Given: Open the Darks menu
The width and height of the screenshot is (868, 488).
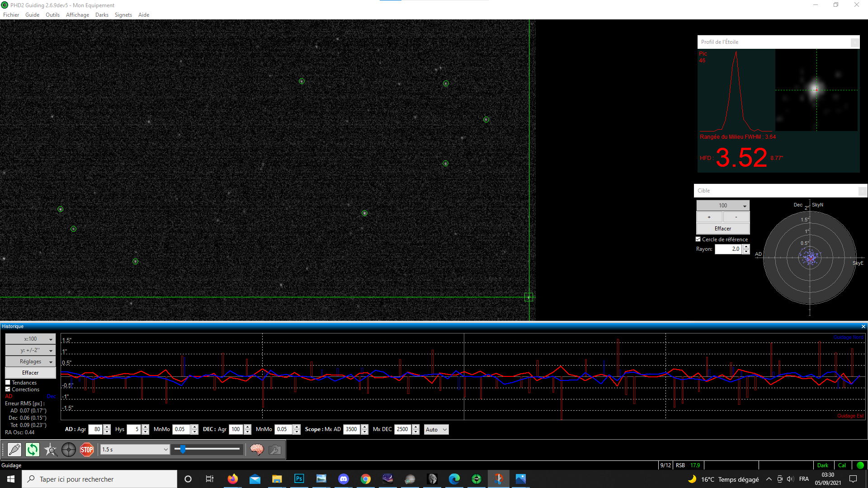Looking at the screenshot, I should pos(102,15).
